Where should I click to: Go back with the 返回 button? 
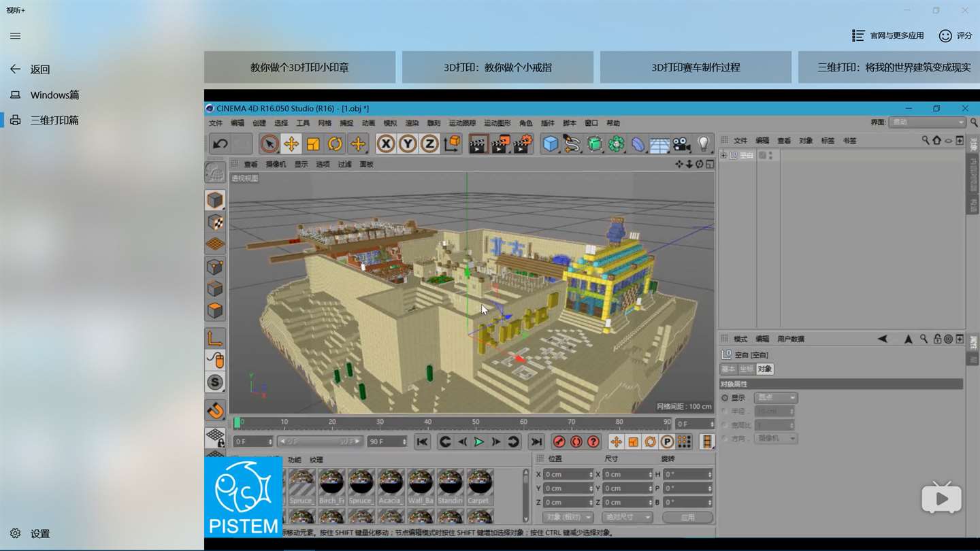(x=30, y=69)
